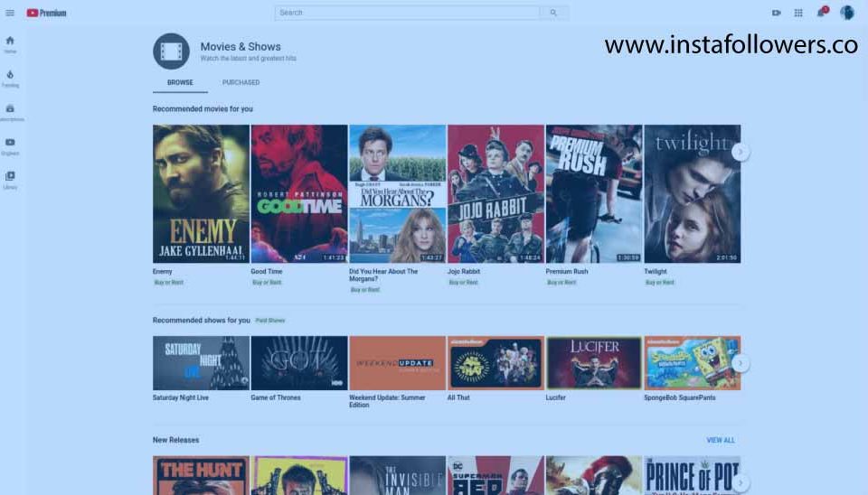
Task: Click the Game of Thrones title
Action: [276, 397]
